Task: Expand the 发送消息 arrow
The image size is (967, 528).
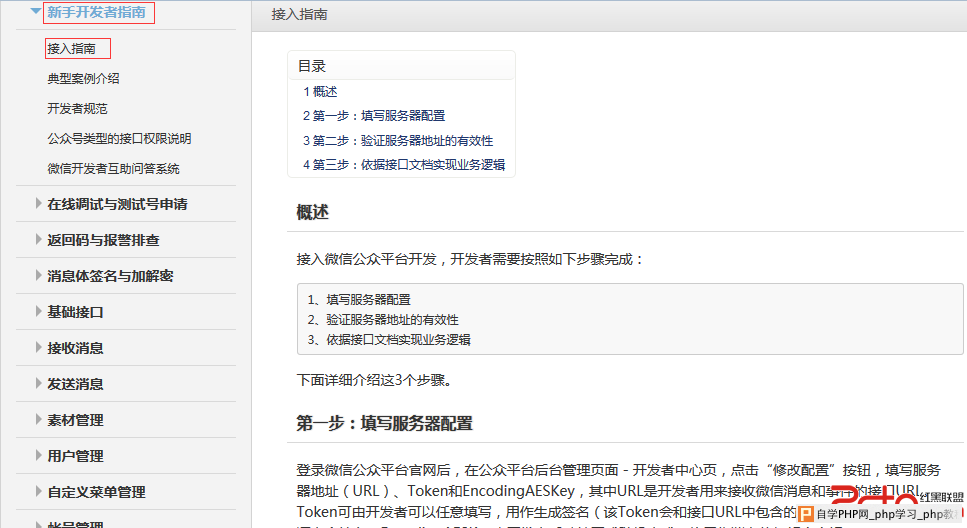Action: point(38,383)
